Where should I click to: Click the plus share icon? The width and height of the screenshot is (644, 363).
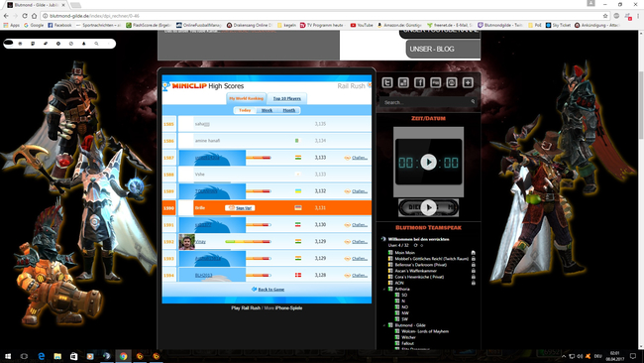468,82
